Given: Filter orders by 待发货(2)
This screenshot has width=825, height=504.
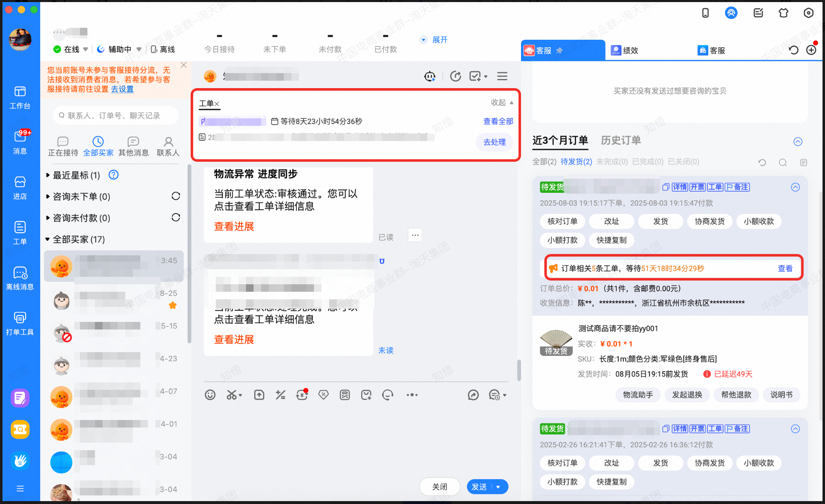Looking at the screenshot, I should (x=576, y=162).
